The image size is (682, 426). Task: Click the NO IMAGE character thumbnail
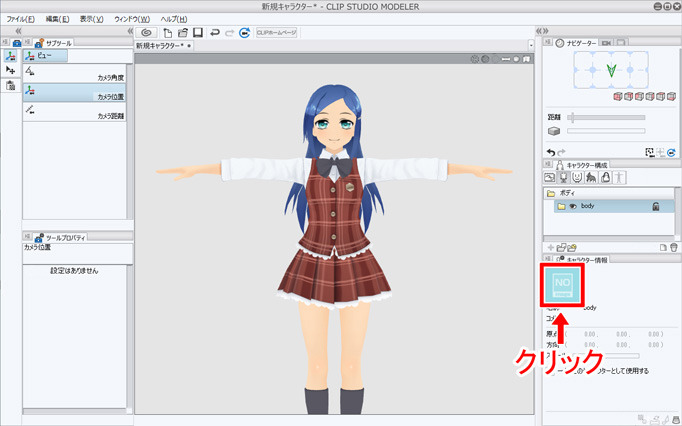point(560,287)
